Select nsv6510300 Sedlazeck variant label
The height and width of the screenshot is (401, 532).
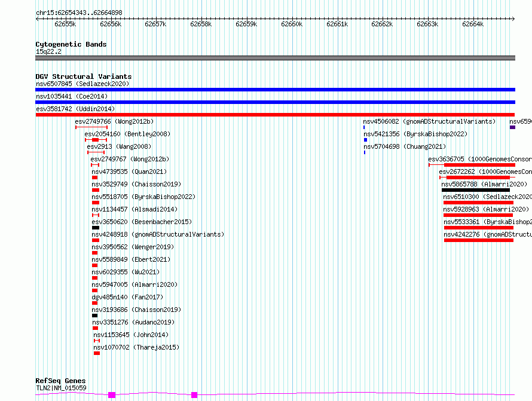point(488,197)
